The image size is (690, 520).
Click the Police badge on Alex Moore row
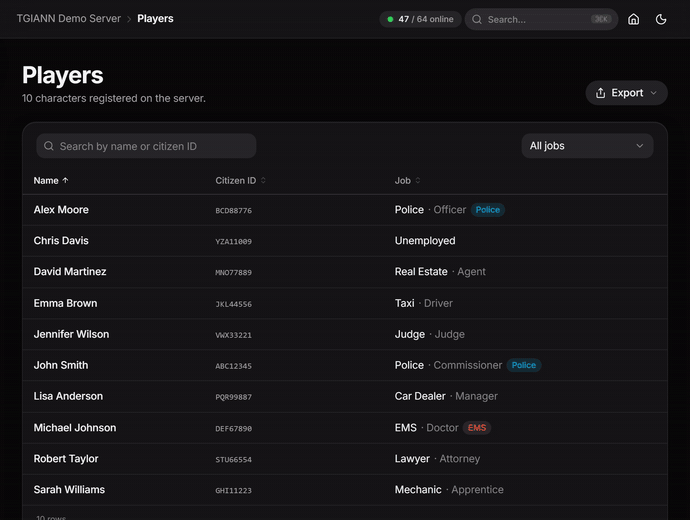point(488,210)
